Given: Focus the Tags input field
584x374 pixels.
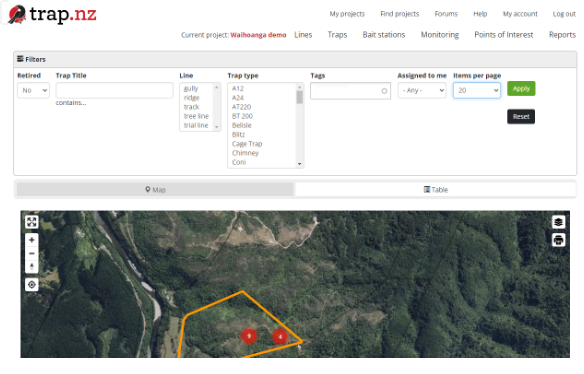Looking at the screenshot, I should click(x=350, y=91).
